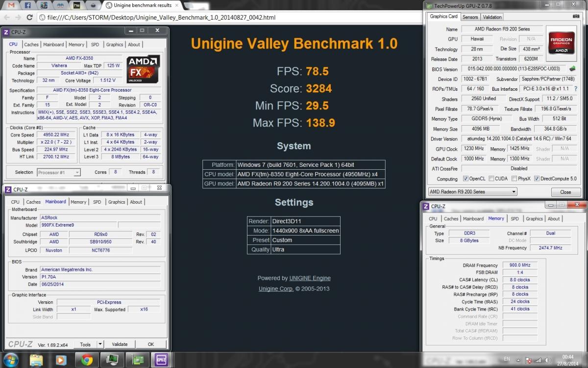Click the network signal tray icon
588x368 pixels.
538,360
